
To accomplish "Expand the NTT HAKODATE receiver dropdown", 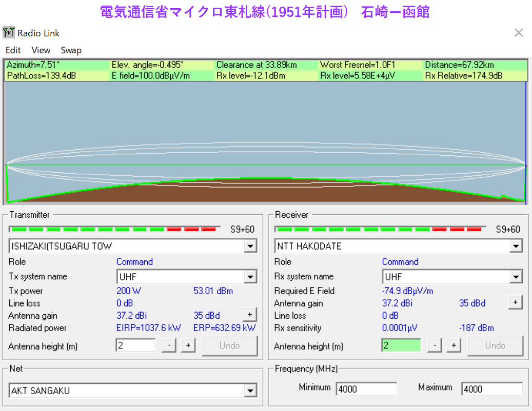I will click(516, 246).
